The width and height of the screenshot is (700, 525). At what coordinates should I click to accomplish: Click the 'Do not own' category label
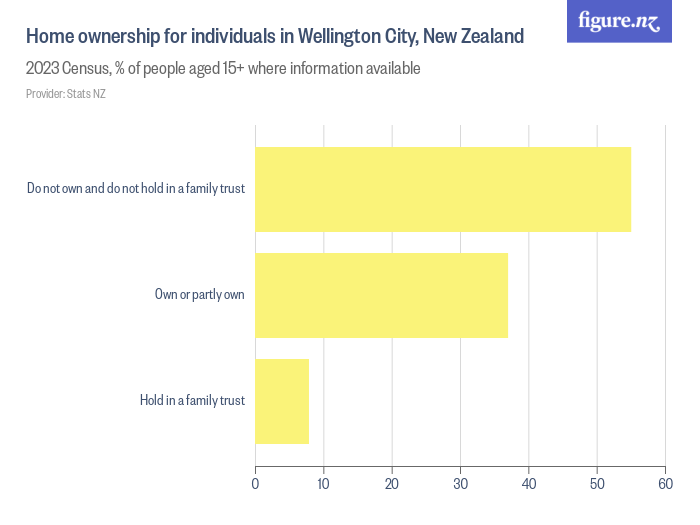pyautogui.click(x=136, y=189)
